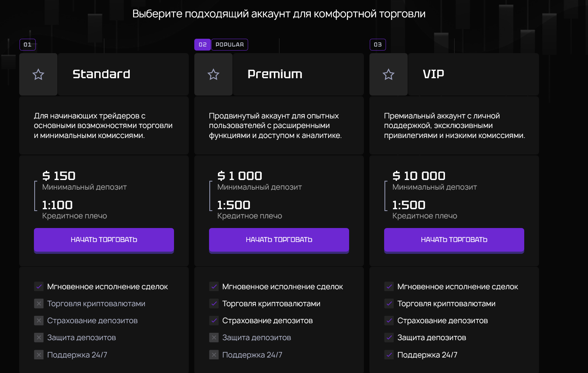Start trading with the Standard account
Screen dimensions: 588x373
click(x=104, y=240)
